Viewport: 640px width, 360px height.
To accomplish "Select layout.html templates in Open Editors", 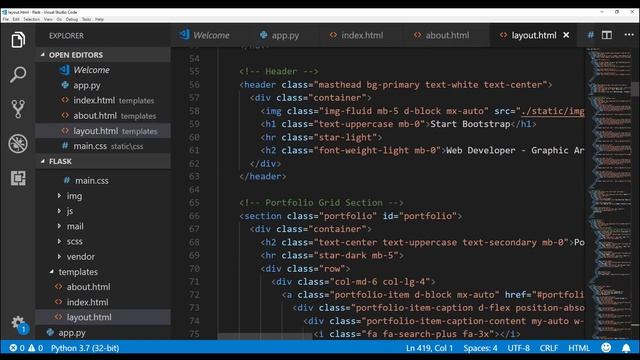I will tap(103, 131).
